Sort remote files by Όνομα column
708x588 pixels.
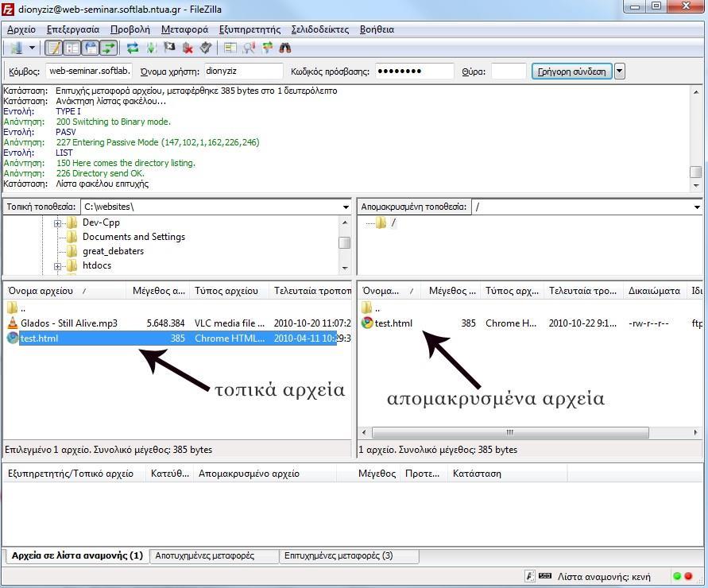(389, 291)
